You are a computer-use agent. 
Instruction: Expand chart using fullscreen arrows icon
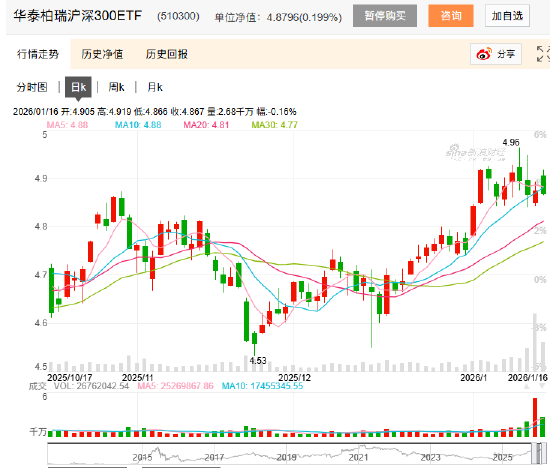tap(543, 54)
